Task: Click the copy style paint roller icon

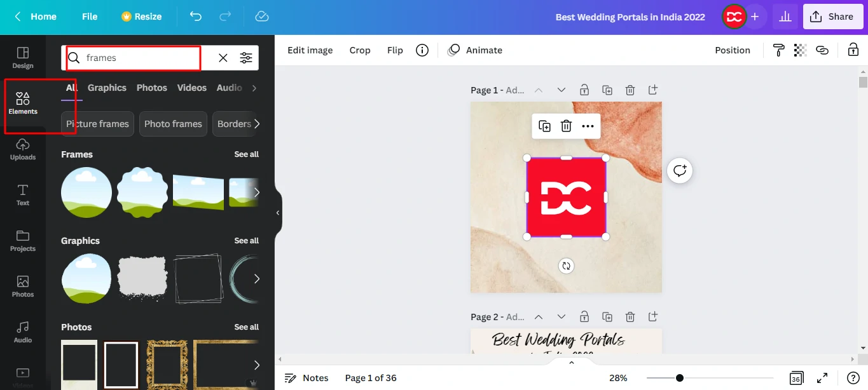Action: coord(778,50)
